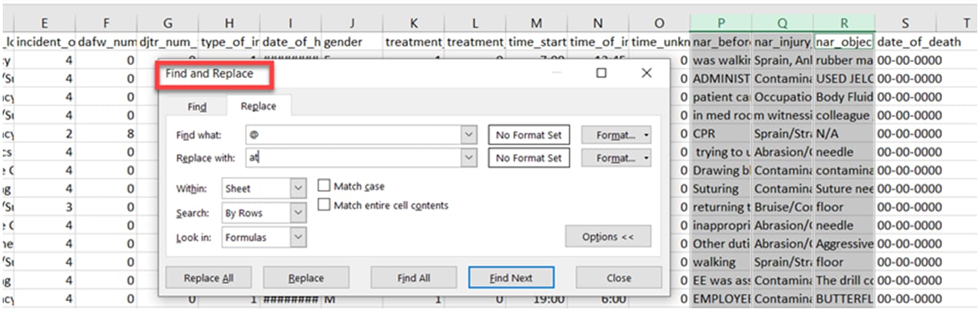The width and height of the screenshot is (980, 313).
Task: Click the Find Next button
Action: [x=511, y=278]
